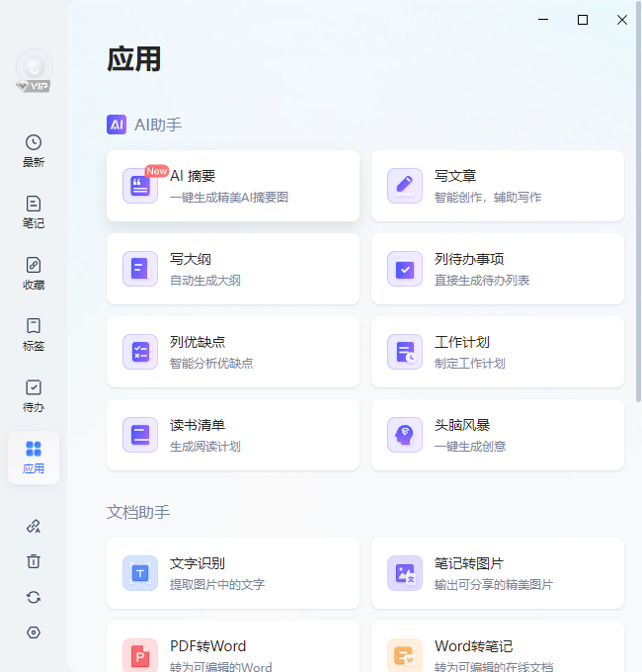Viewport: 642px width, 672px height.
Task: Click the purple AI logo beside AI助手
Action: (x=117, y=125)
